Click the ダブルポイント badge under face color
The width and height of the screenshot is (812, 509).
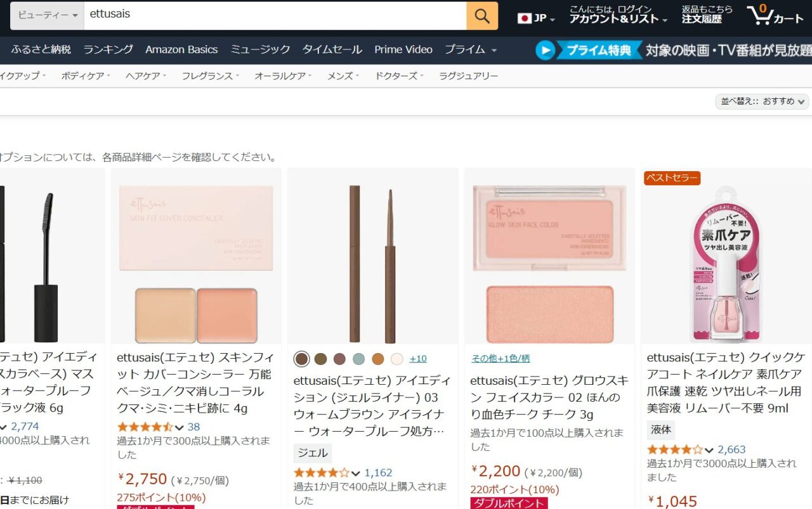coord(509,503)
